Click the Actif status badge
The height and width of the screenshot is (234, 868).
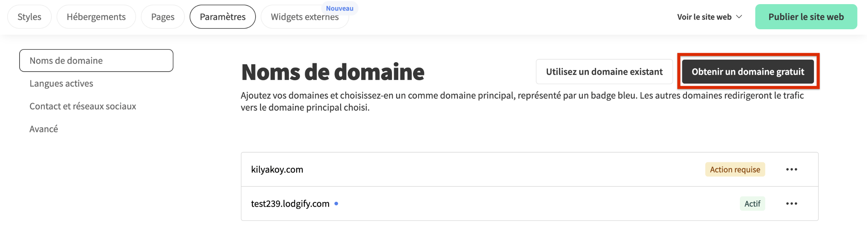pyautogui.click(x=752, y=204)
